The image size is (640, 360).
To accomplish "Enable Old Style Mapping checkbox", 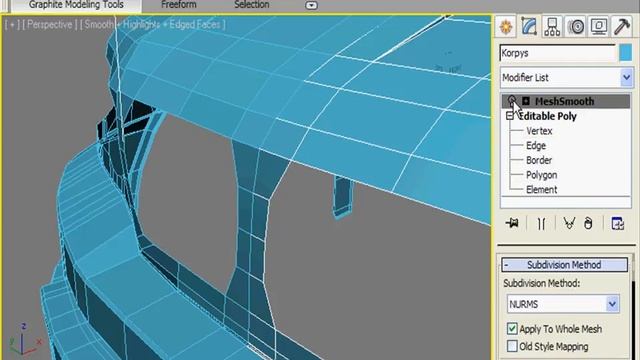I will click(x=512, y=346).
